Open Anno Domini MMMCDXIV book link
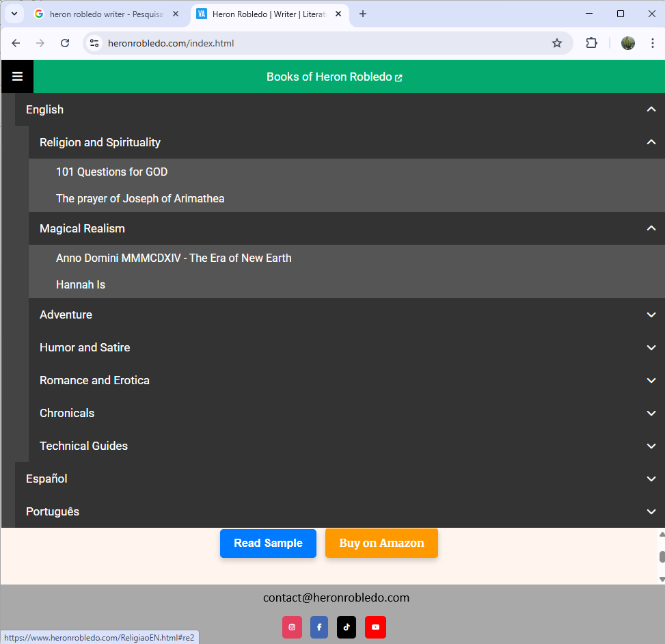Viewport: 665px width, 644px height. (347, 258)
